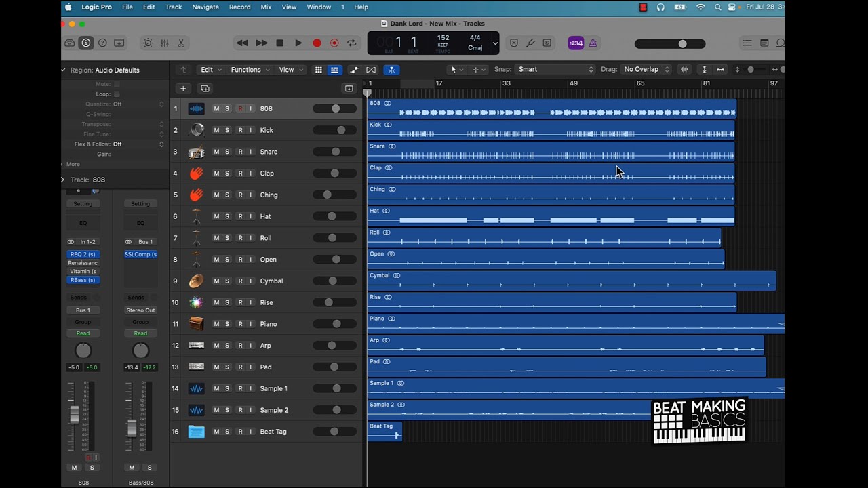Click the red Record button
This screenshot has height=488, width=868.
click(x=317, y=43)
